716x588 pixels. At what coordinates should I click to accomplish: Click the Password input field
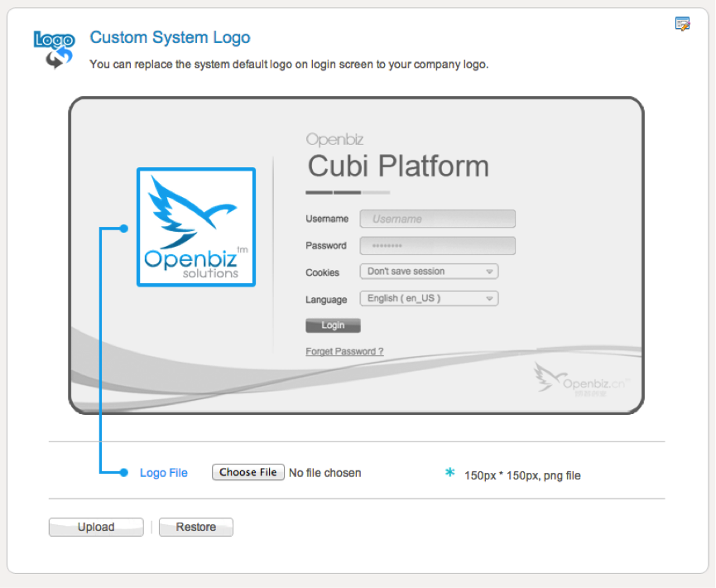coord(437,246)
